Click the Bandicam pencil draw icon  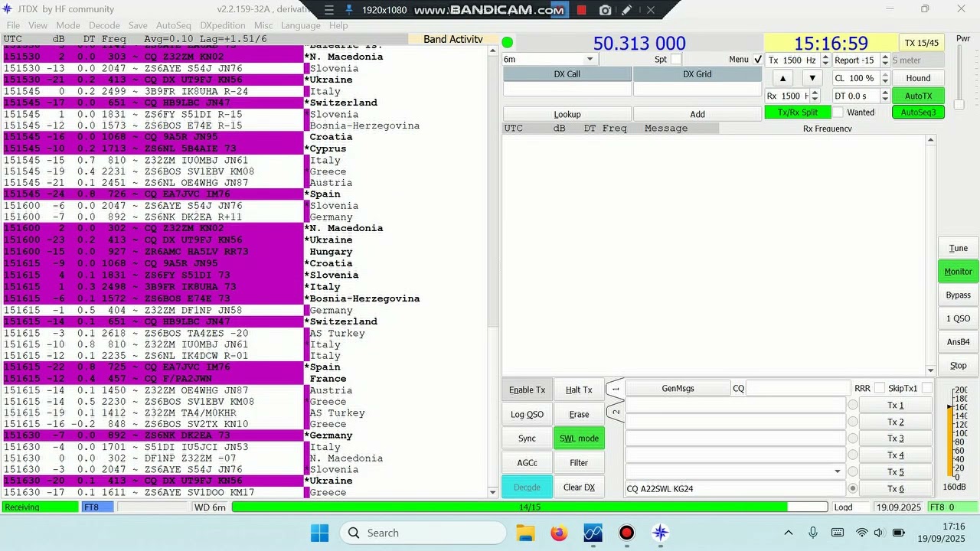pyautogui.click(x=627, y=10)
